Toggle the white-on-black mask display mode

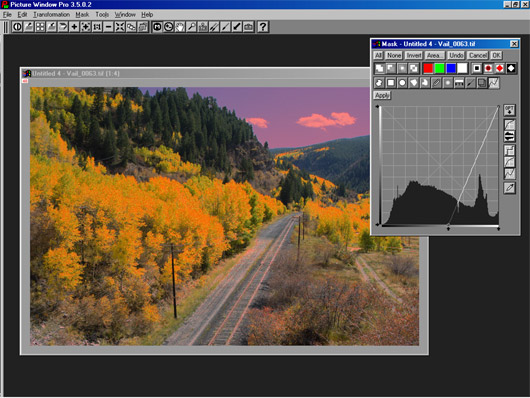511,68
